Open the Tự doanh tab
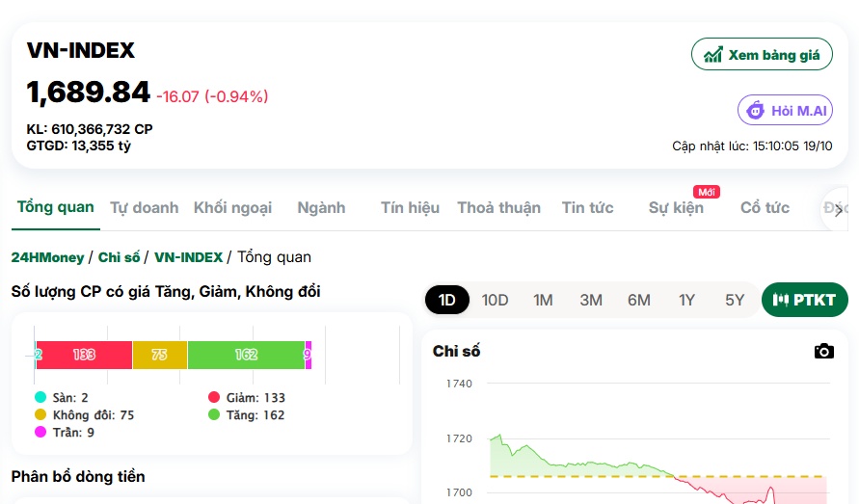 (144, 207)
